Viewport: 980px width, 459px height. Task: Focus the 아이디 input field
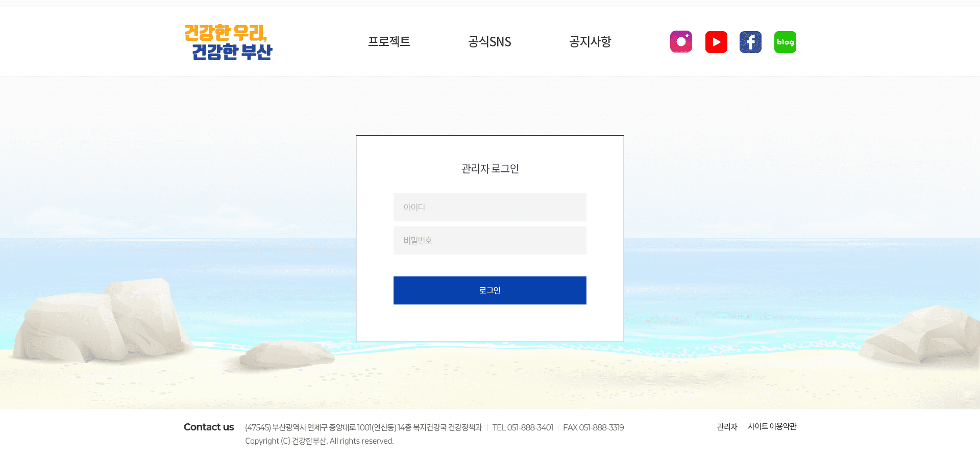pos(490,207)
